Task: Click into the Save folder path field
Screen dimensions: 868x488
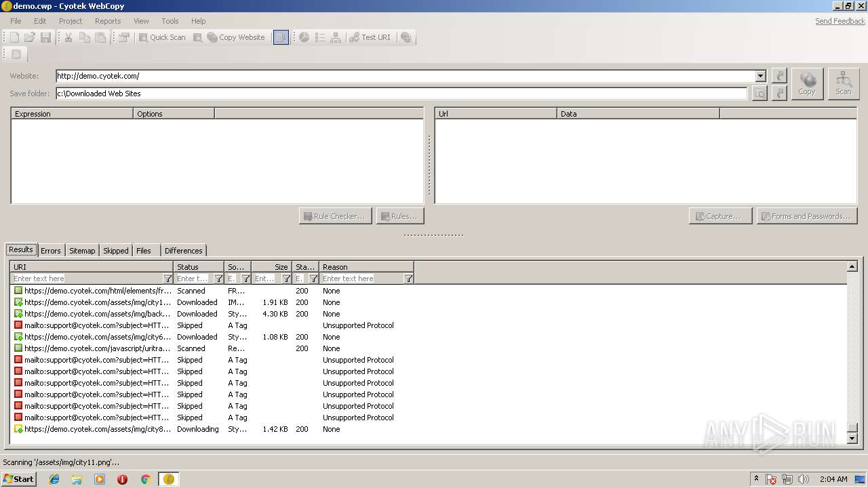Action: 401,94
